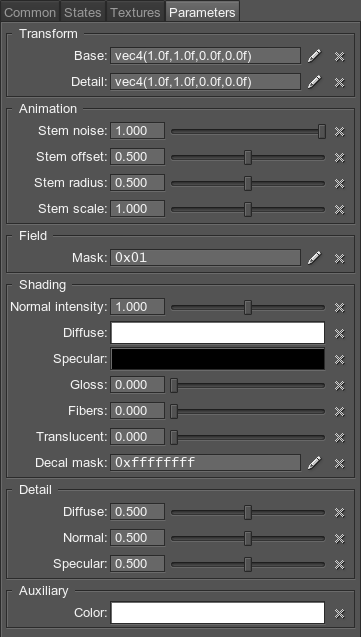Click the Stem noise slider handle
Viewport: 361px width, 637px height.
pyautogui.click(x=322, y=131)
